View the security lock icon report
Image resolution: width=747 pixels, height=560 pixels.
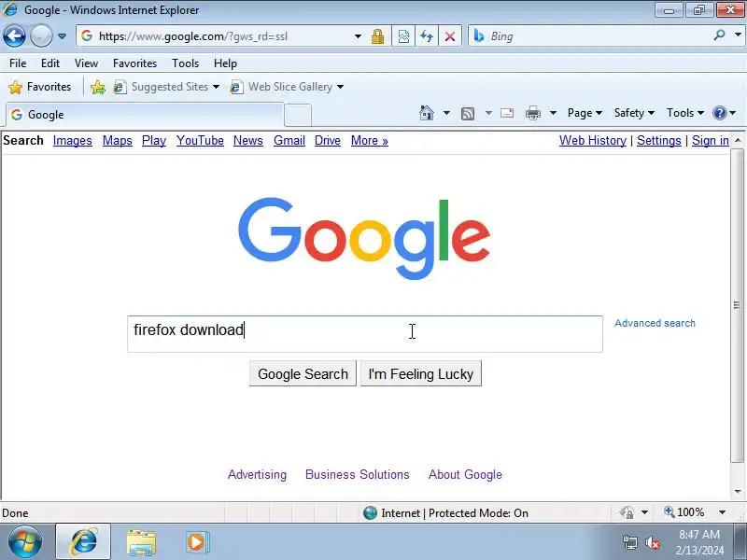378,36
